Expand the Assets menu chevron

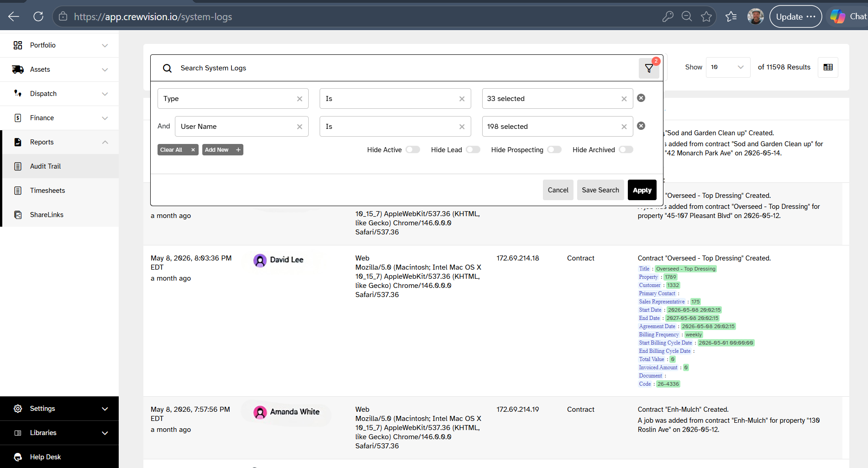coord(105,69)
